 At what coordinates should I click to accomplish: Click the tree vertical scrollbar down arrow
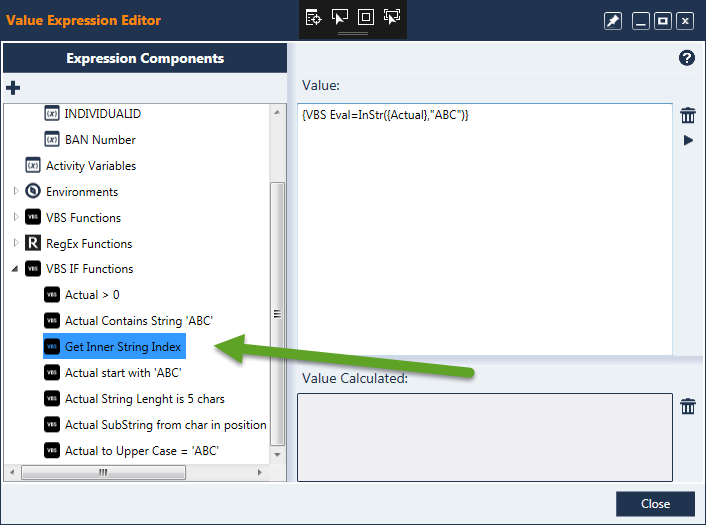tap(277, 455)
